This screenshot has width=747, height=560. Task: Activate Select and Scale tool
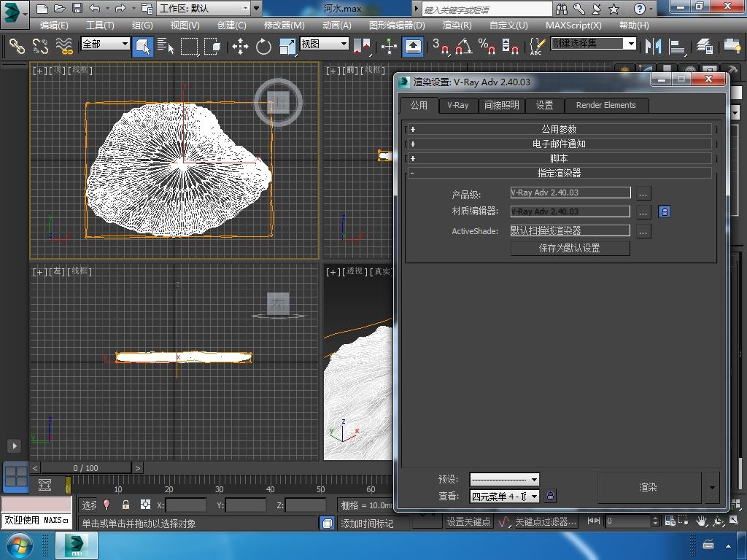(x=287, y=46)
